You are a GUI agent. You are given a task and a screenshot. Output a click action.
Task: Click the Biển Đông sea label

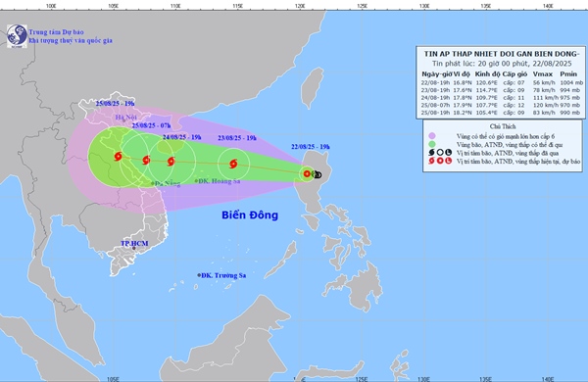click(x=250, y=215)
